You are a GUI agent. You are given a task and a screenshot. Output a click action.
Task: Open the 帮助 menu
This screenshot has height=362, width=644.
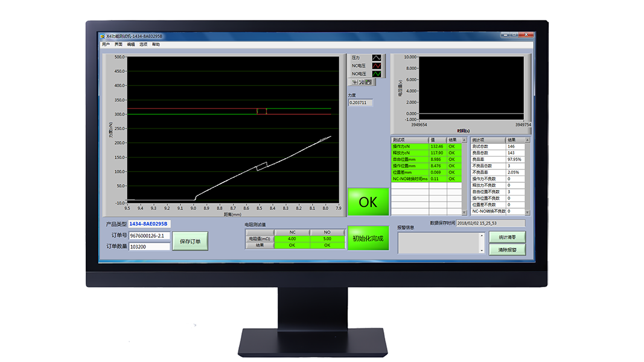click(156, 44)
